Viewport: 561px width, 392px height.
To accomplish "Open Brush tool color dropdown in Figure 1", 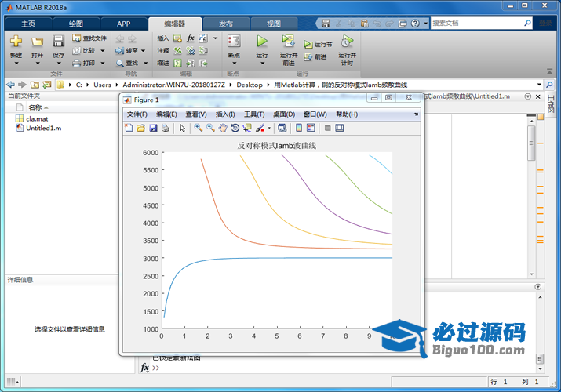I will [x=269, y=129].
